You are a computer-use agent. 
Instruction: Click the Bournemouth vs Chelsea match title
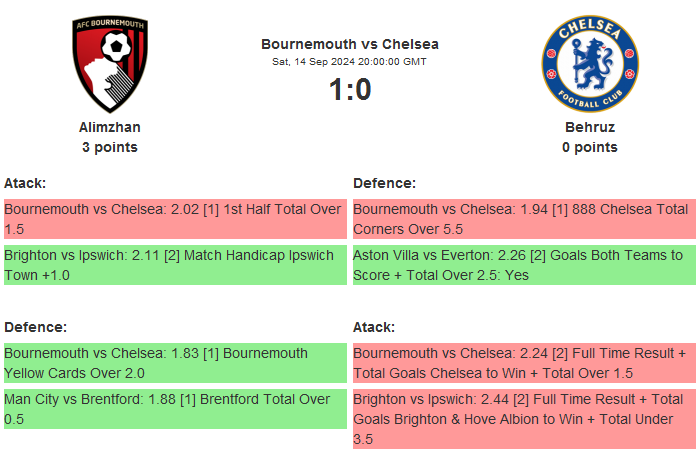point(349,44)
